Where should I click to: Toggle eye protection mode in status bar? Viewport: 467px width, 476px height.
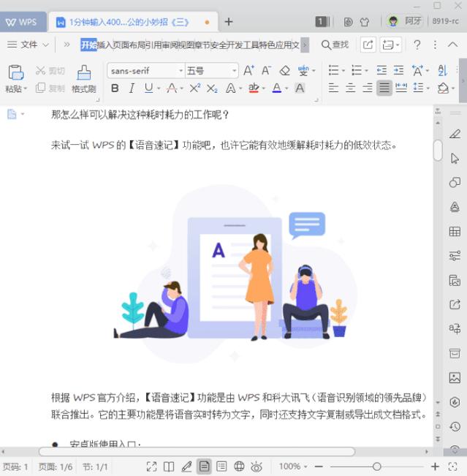[x=257, y=466]
